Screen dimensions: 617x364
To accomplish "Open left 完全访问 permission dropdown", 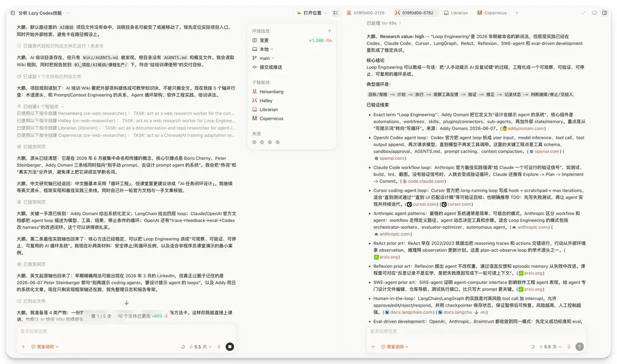I will pyautogui.click(x=45, y=347).
